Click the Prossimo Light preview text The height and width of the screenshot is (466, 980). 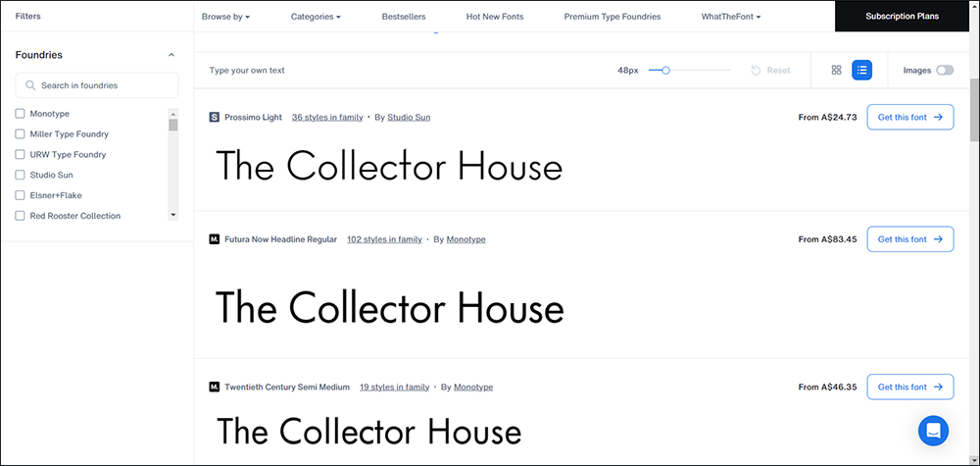click(389, 167)
